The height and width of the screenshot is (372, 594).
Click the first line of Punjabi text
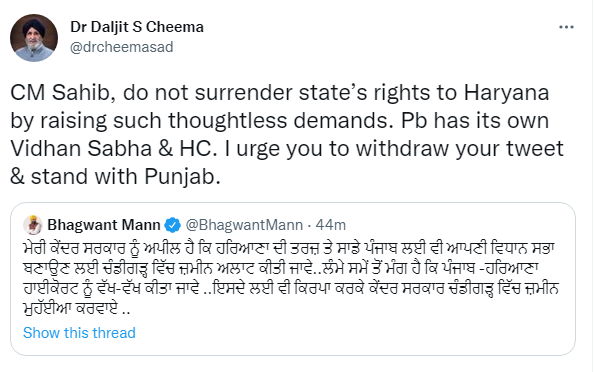pyautogui.click(x=289, y=249)
